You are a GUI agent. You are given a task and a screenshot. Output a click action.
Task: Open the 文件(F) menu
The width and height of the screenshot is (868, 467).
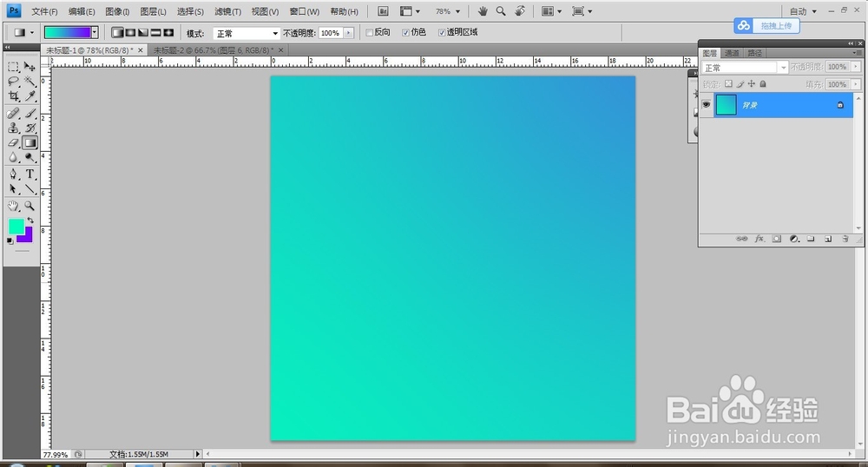45,11
